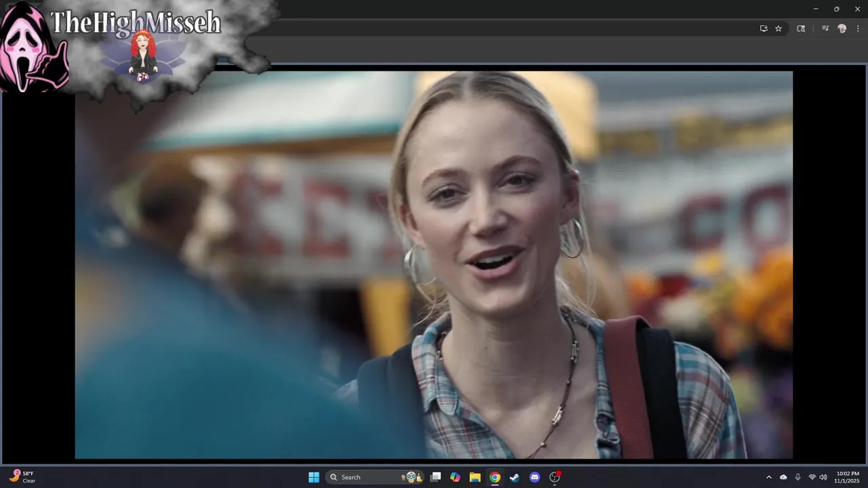Image resolution: width=868 pixels, height=488 pixels.
Task: Open the Chrome profile avatar
Action: tap(842, 28)
